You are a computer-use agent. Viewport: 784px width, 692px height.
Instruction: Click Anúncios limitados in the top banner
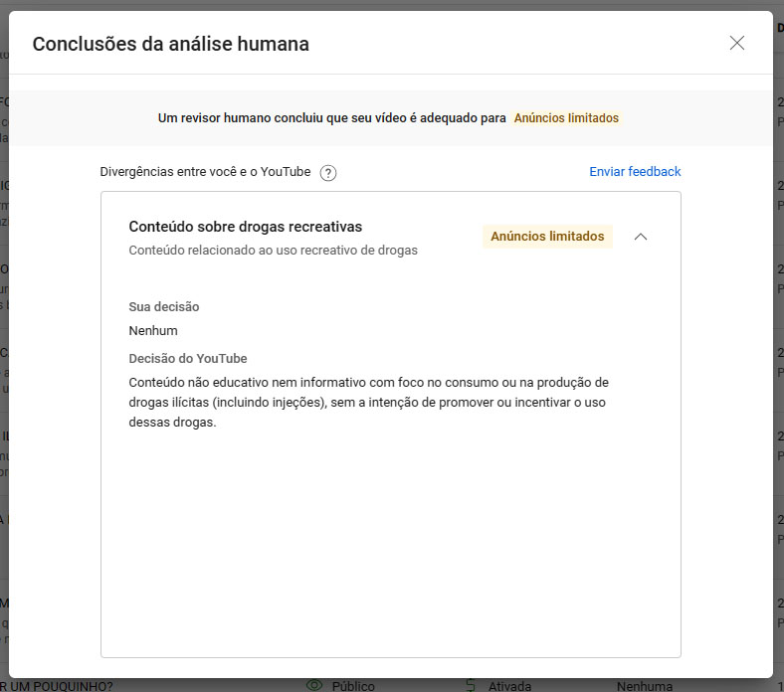click(x=566, y=118)
